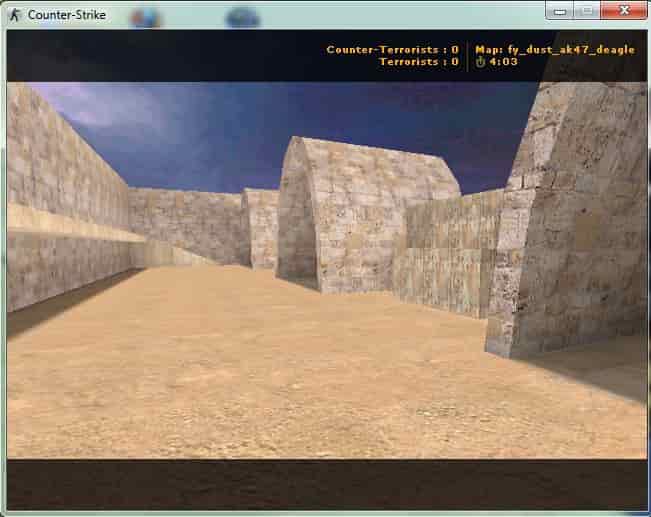
Task: Click the left blurred globe icon in title bar
Action: 145,18
